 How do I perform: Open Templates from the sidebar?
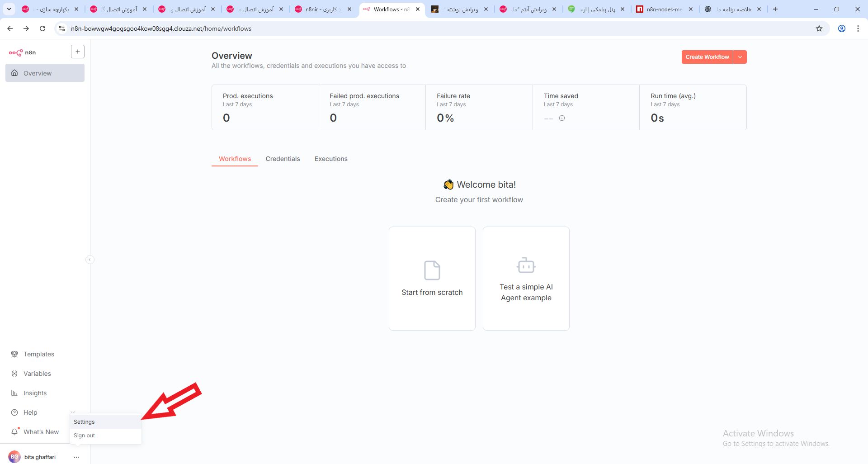[x=38, y=354]
